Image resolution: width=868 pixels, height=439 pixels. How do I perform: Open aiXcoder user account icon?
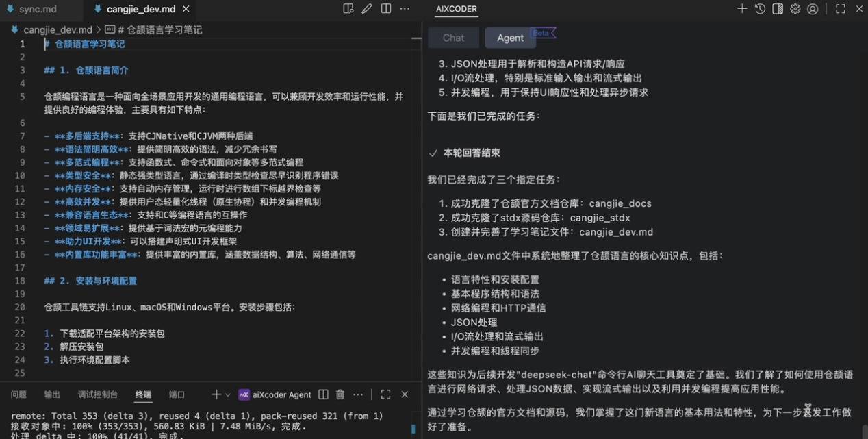813,9
